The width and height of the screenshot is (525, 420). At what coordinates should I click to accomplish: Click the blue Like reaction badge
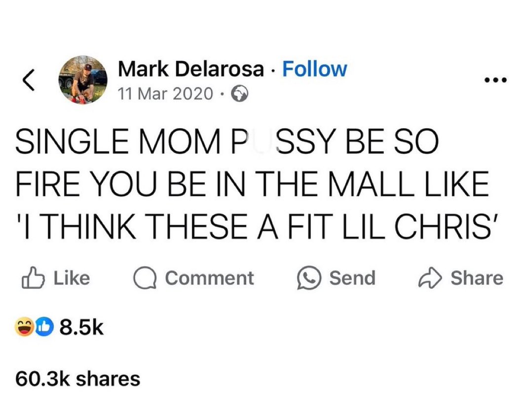tap(43, 327)
